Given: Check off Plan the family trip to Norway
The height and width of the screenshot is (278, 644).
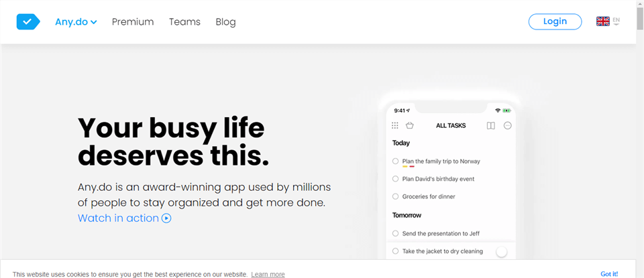Looking at the screenshot, I should pyautogui.click(x=396, y=161).
